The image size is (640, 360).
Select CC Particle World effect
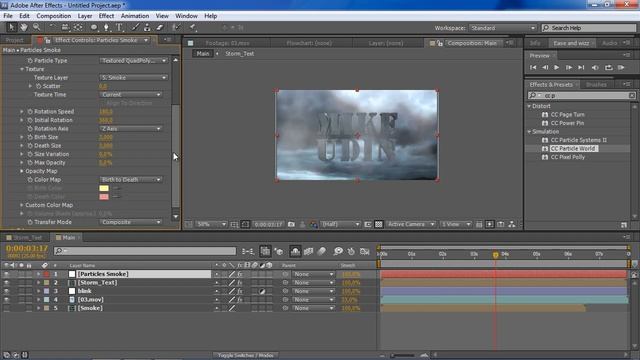(573, 149)
